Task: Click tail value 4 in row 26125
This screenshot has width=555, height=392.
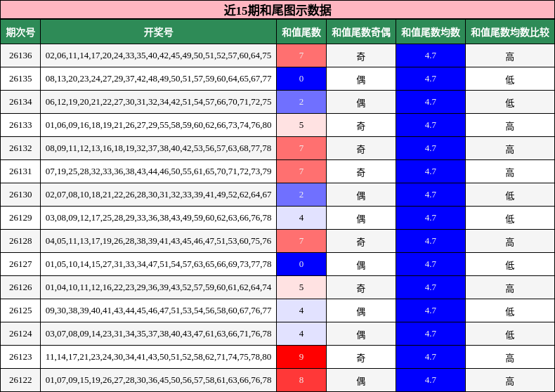Action: click(301, 311)
